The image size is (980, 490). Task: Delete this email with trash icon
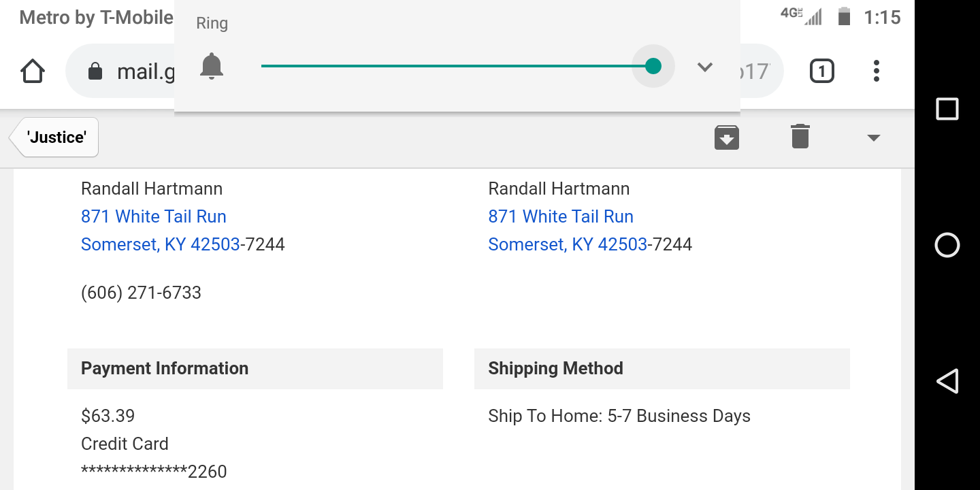click(x=800, y=137)
